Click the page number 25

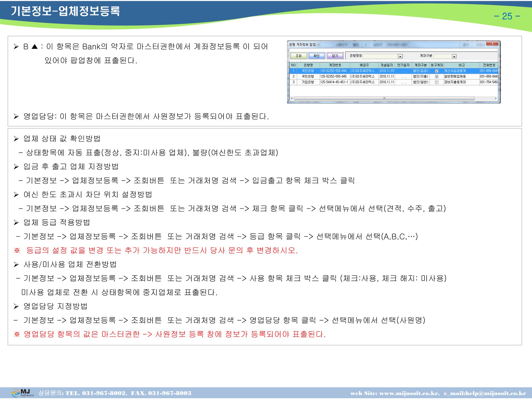click(x=507, y=16)
